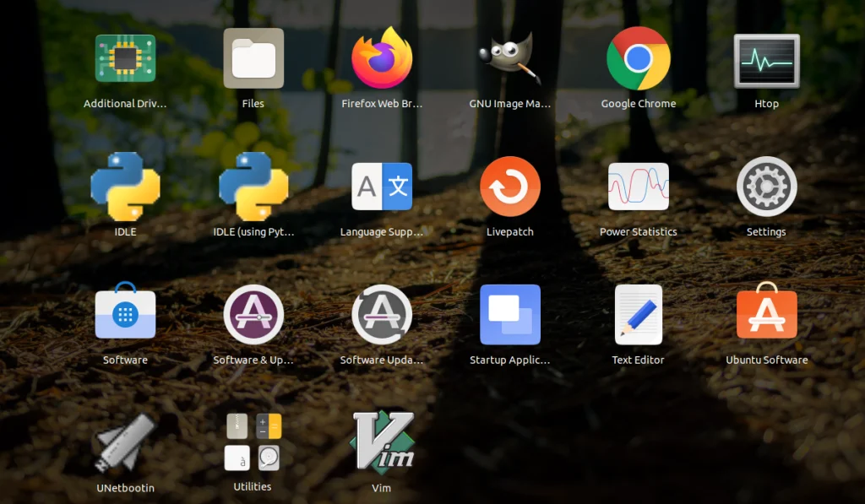Launch UNetbootin

click(125, 441)
